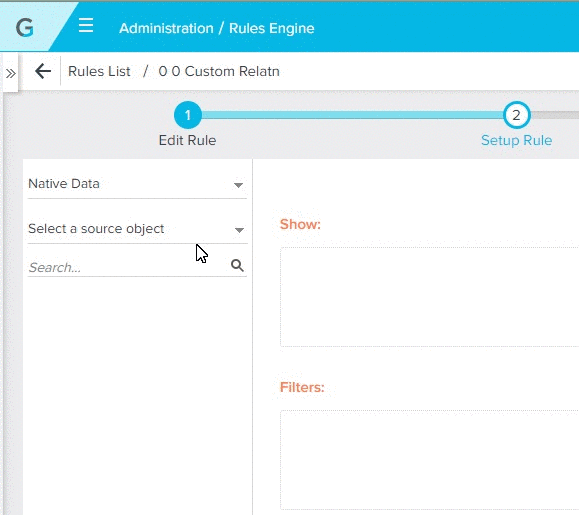
Task: Go to step 1 Edit Rule circle
Action: (x=188, y=115)
